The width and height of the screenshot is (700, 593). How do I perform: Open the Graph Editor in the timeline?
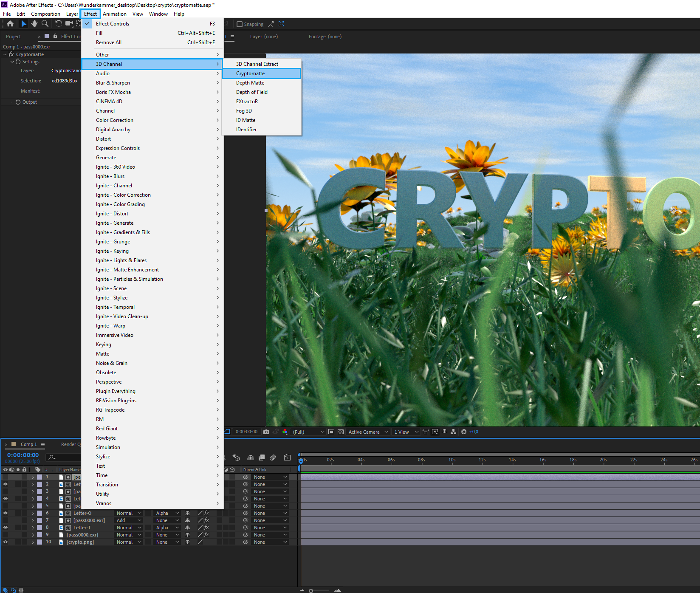click(x=287, y=457)
